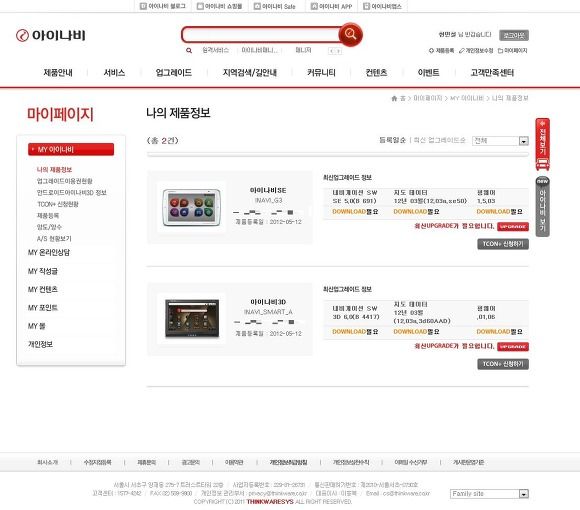580x510 pixels.
Task: Select 나의 제품정보 in sidebar
Action: tap(54, 170)
